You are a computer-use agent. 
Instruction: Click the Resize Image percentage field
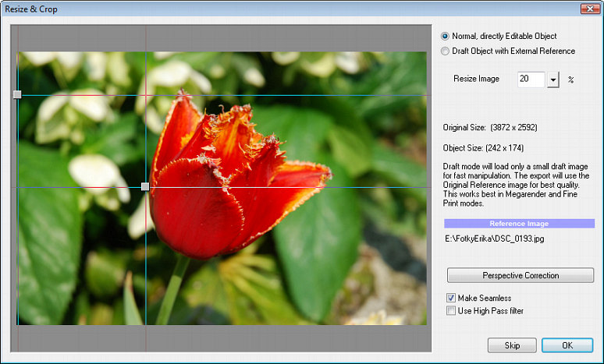pos(531,80)
